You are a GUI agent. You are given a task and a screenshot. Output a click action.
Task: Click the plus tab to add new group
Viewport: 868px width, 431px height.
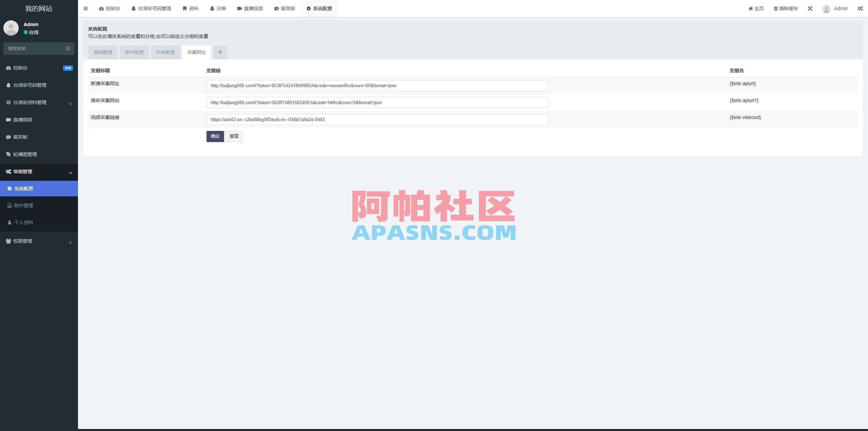pos(220,52)
